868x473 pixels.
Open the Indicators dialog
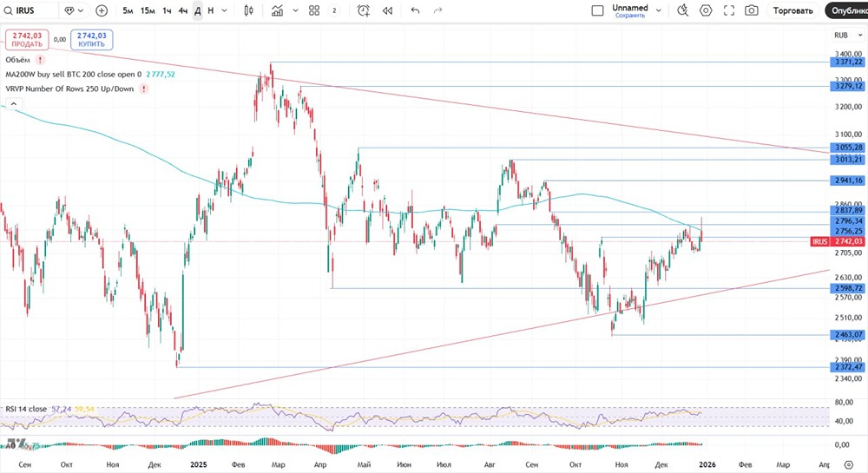(x=278, y=10)
